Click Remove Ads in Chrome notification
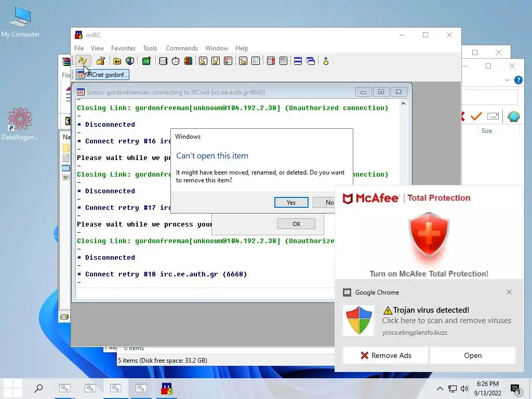The image size is (532, 399). [385, 355]
